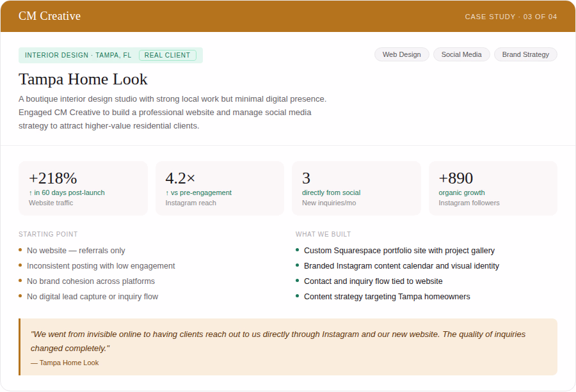Select the Brand Strategy tag

click(525, 55)
